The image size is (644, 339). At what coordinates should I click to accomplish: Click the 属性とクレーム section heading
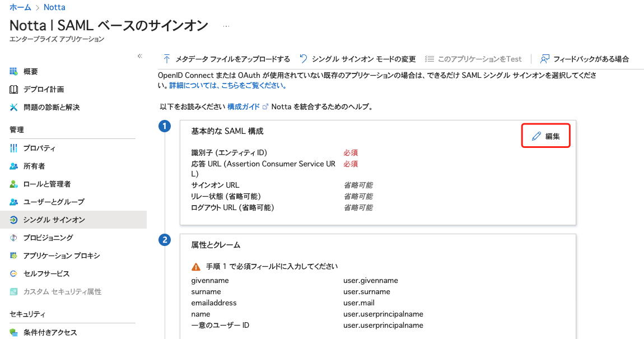click(216, 245)
